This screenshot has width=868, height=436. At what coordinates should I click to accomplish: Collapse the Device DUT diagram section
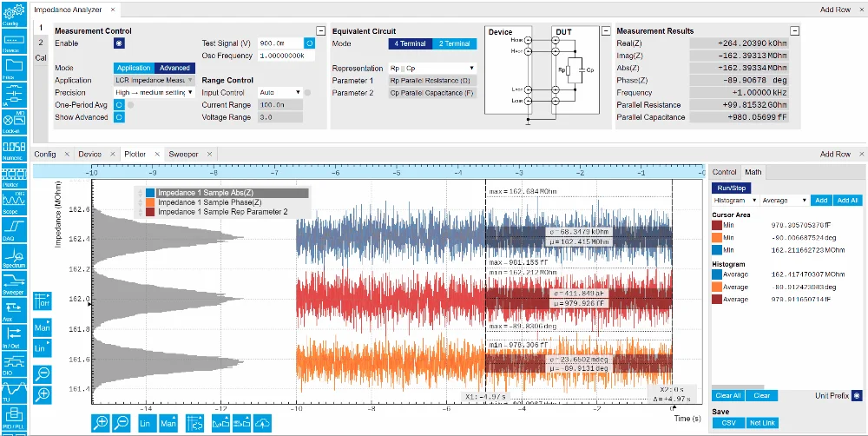[x=606, y=31]
